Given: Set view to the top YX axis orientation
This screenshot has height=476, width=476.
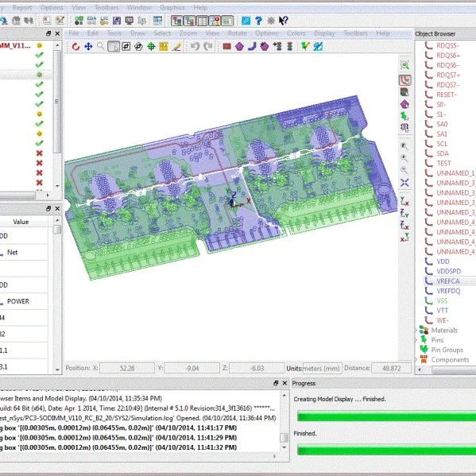Looking at the screenshot, I should tap(404, 201).
